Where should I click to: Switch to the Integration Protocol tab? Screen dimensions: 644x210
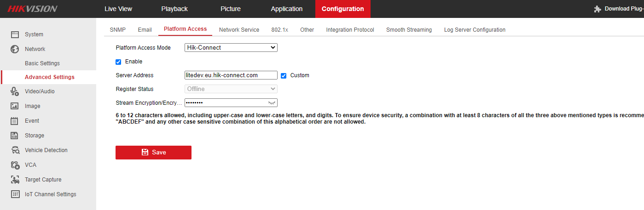[x=350, y=30]
